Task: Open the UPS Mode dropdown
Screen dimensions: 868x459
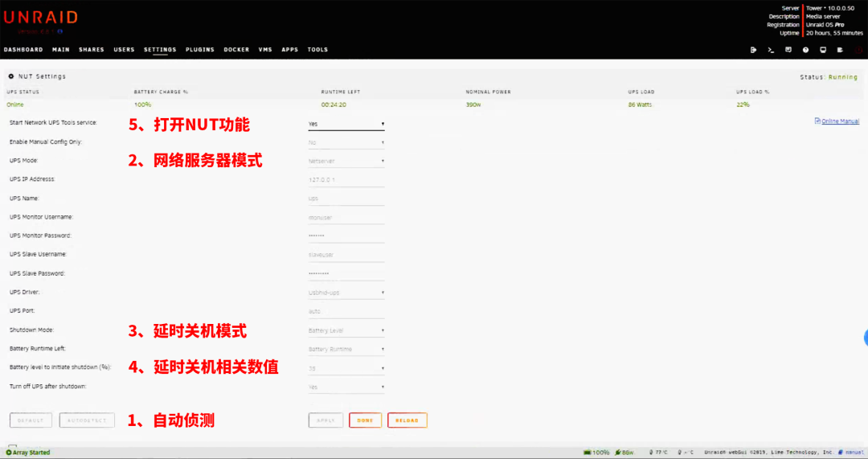Action: tap(346, 161)
